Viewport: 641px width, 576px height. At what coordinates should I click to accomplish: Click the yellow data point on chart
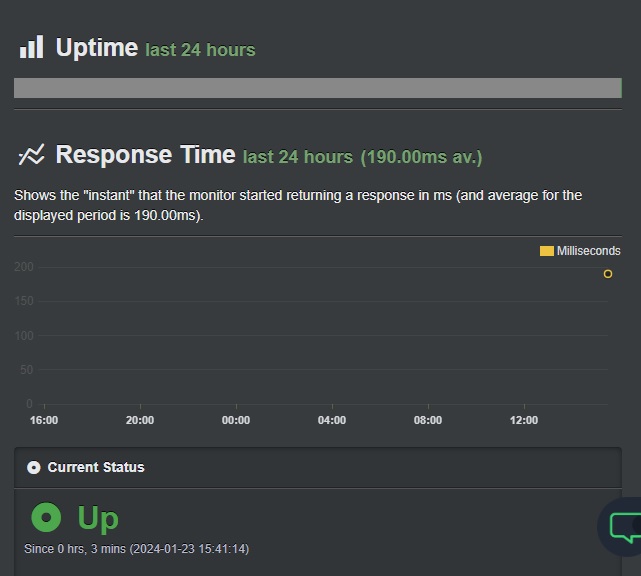[x=608, y=274]
